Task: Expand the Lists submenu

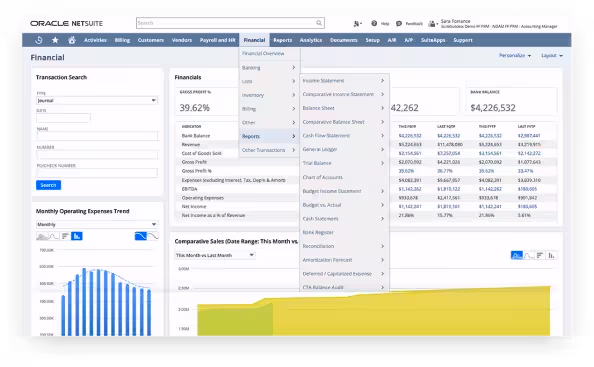Action: (x=269, y=81)
